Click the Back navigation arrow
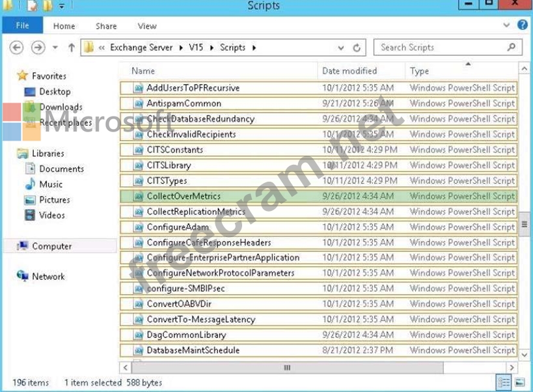Viewport: 533px width, 392px height. point(16,48)
